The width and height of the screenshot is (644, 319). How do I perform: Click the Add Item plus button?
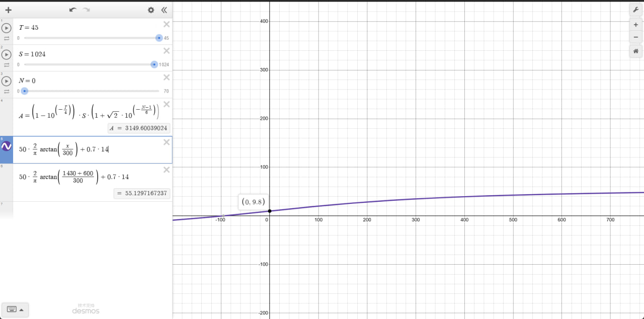[8, 10]
